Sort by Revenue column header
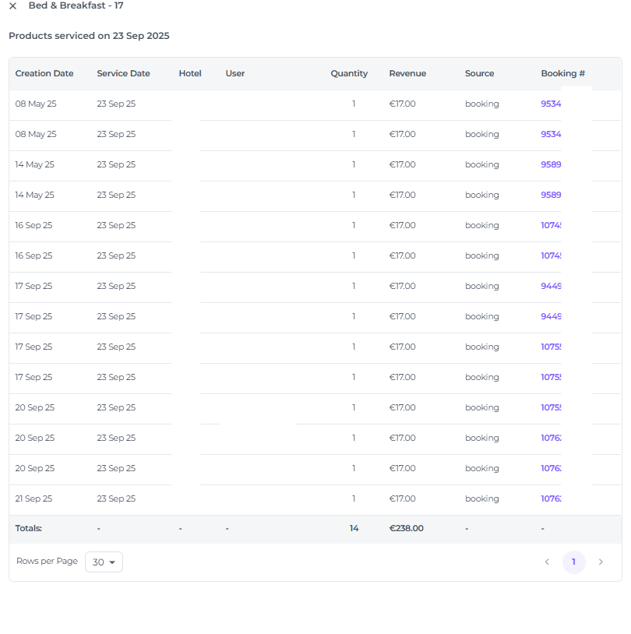The height and width of the screenshot is (634, 631). (407, 74)
